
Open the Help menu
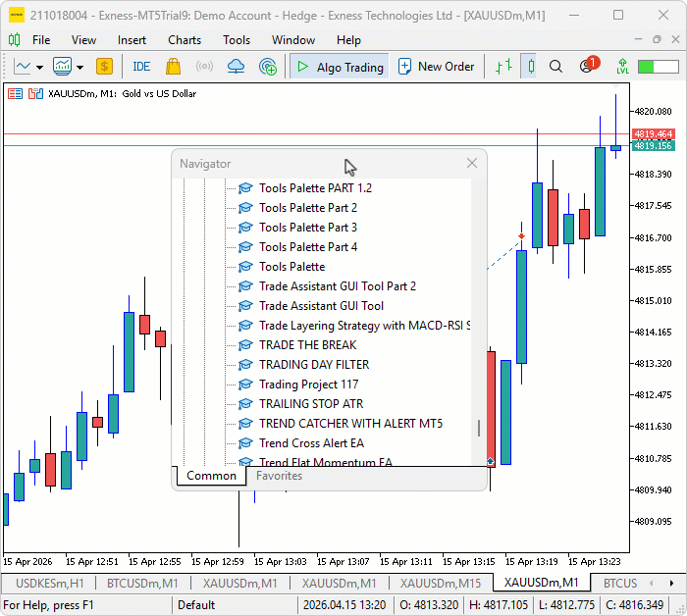[x=348, y=40]
